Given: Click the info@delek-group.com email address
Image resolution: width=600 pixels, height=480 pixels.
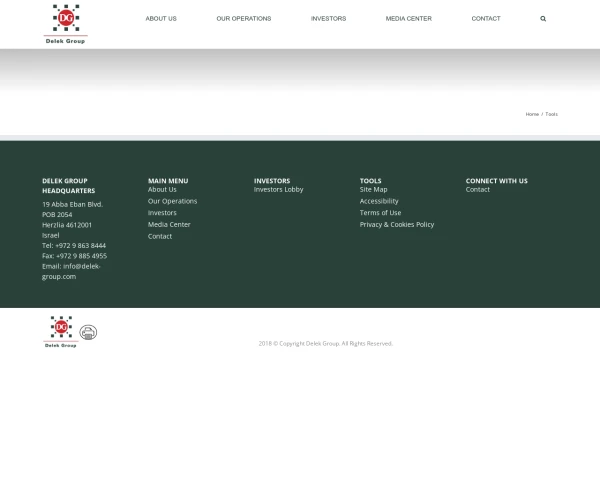Looking at the screenshot, I should click(x=71, y=271).
